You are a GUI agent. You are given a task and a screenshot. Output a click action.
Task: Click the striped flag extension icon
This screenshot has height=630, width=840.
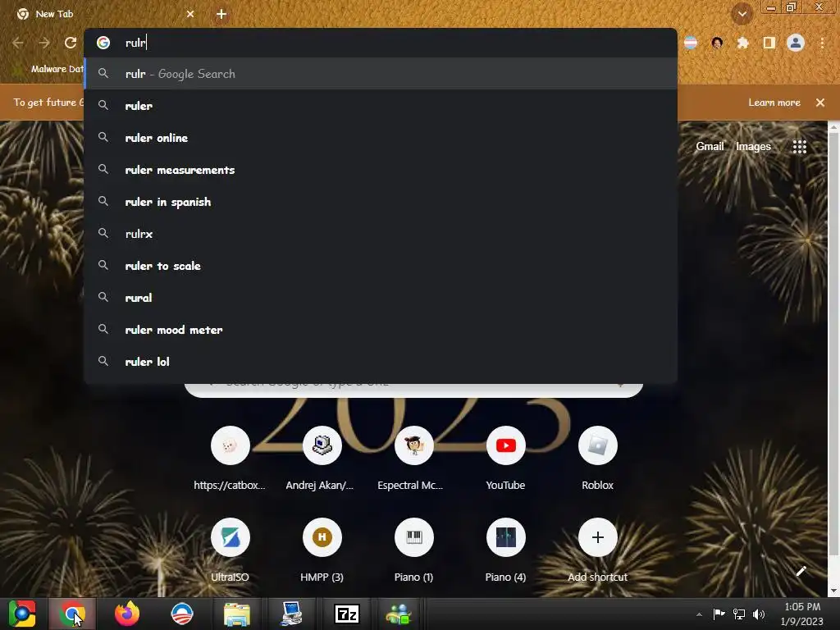691,43
